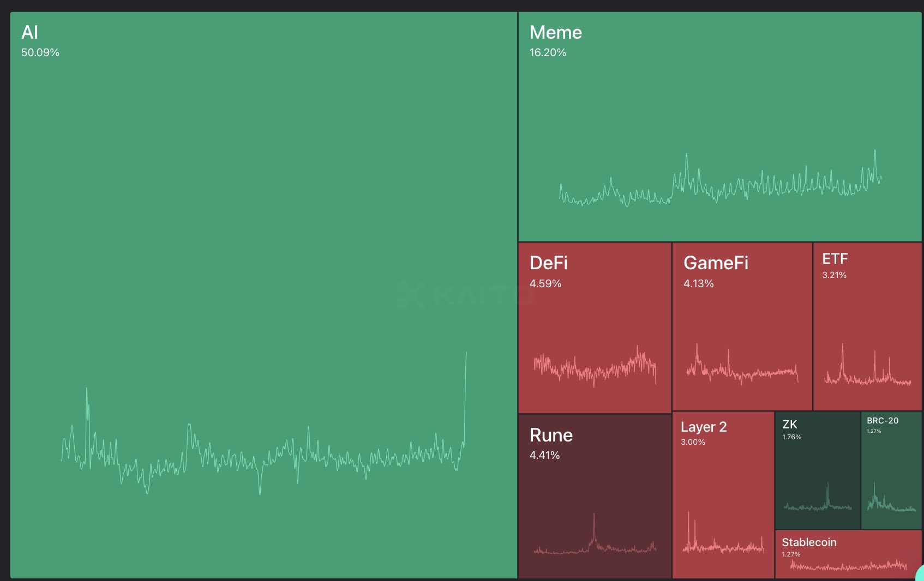This screenshot has width=924, height=581.
Task: Click the Kaito watermark logo in center
Action: point(464,295)
